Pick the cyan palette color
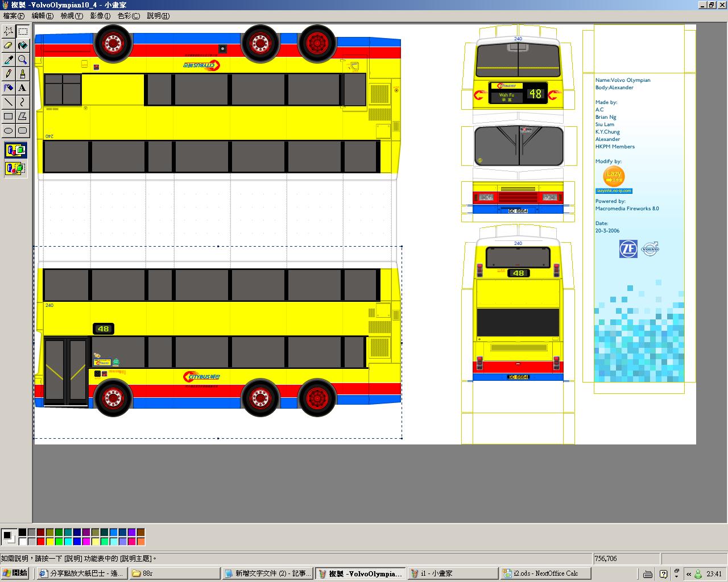This screenshot has height=582, width=728. [x=68, y=541]
